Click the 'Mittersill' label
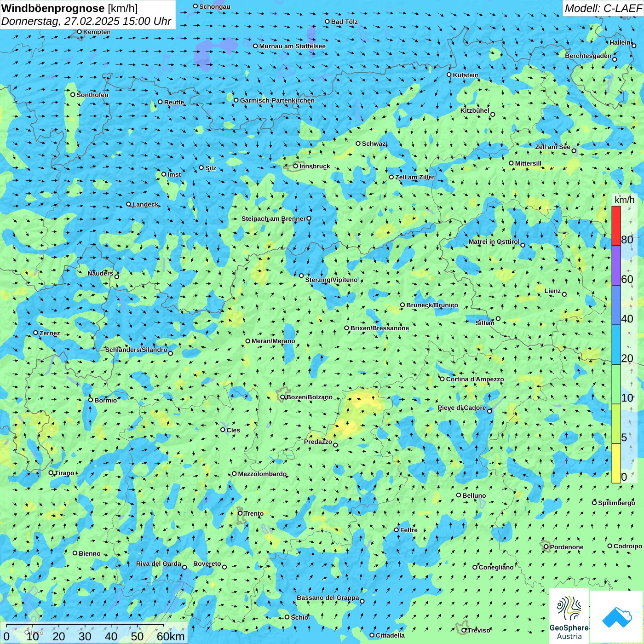 [x=528, y=163]
